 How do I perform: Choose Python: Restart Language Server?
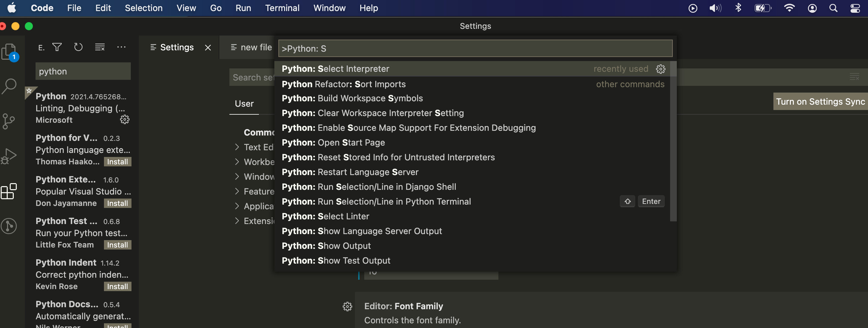[473, 172]
